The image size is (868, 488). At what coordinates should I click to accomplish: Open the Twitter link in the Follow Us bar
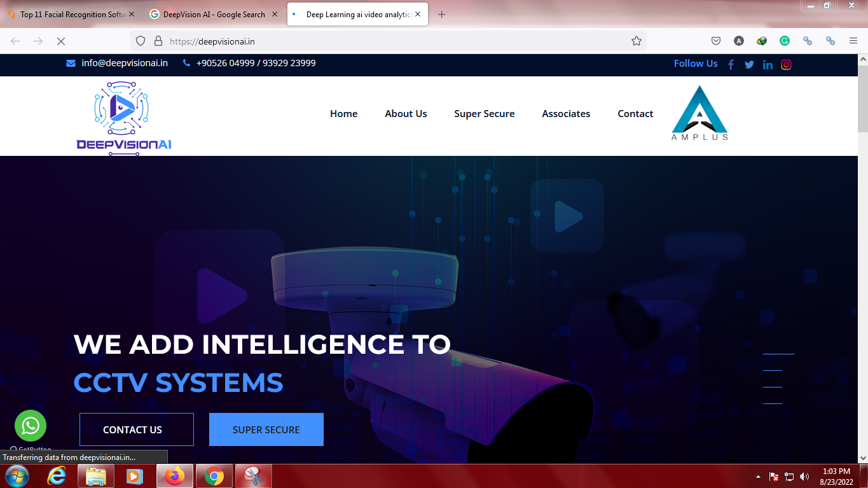tap(749, 64)
